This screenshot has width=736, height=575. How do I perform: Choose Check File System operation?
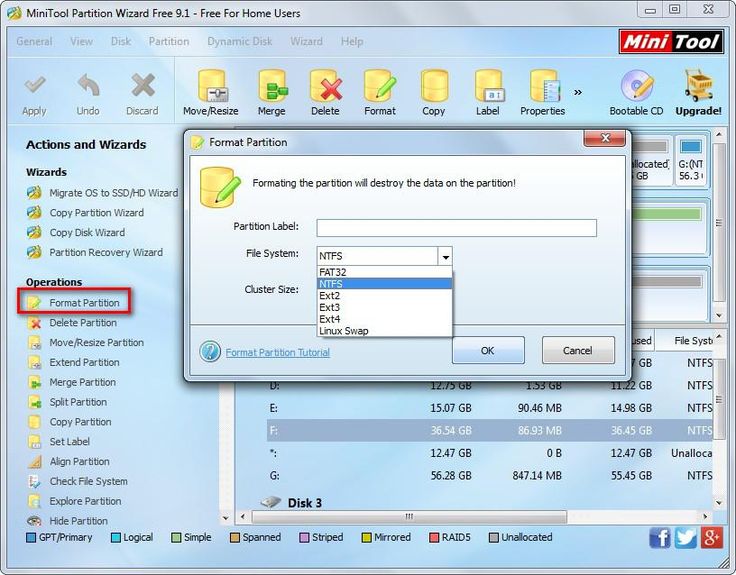[88, 481]
